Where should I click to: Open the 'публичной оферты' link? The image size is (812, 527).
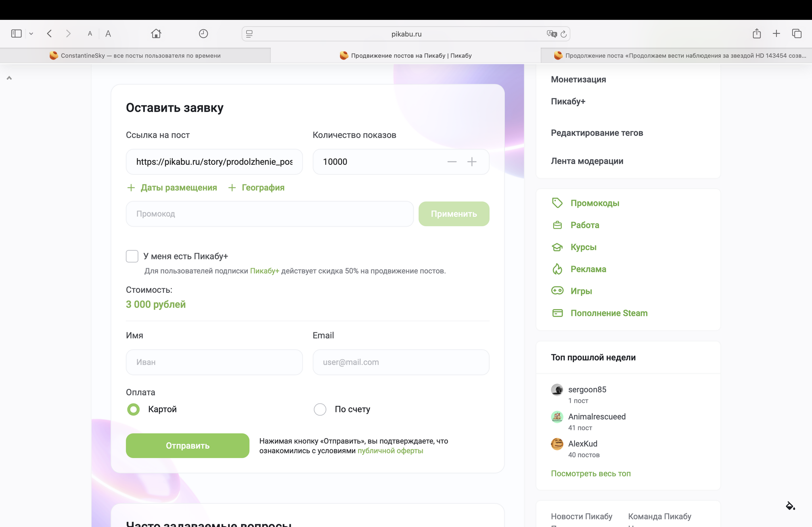click(390, 451)
